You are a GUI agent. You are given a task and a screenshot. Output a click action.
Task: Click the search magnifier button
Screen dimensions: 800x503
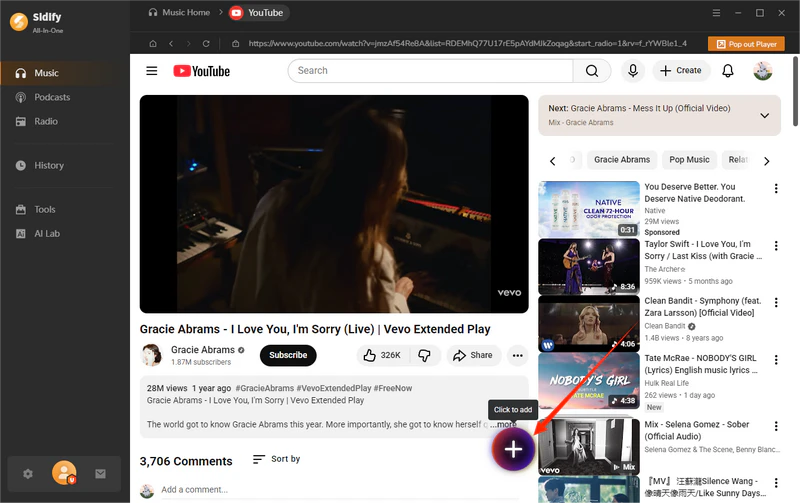pyautogui.click(x=592, y=70)
